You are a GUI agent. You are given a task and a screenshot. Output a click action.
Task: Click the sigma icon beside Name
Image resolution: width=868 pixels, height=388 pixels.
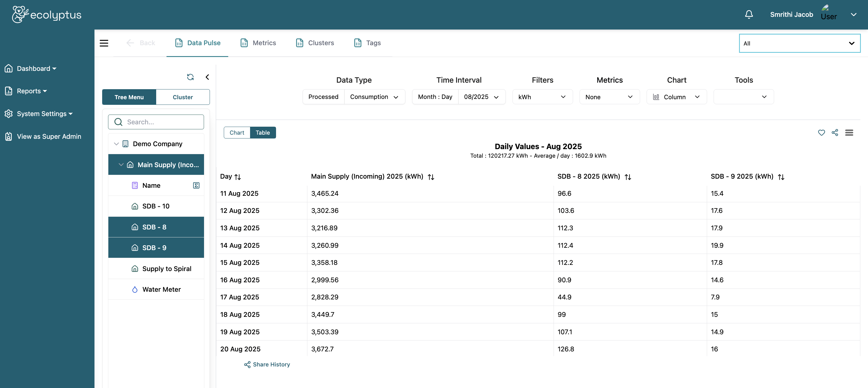(x=196, y=185)
